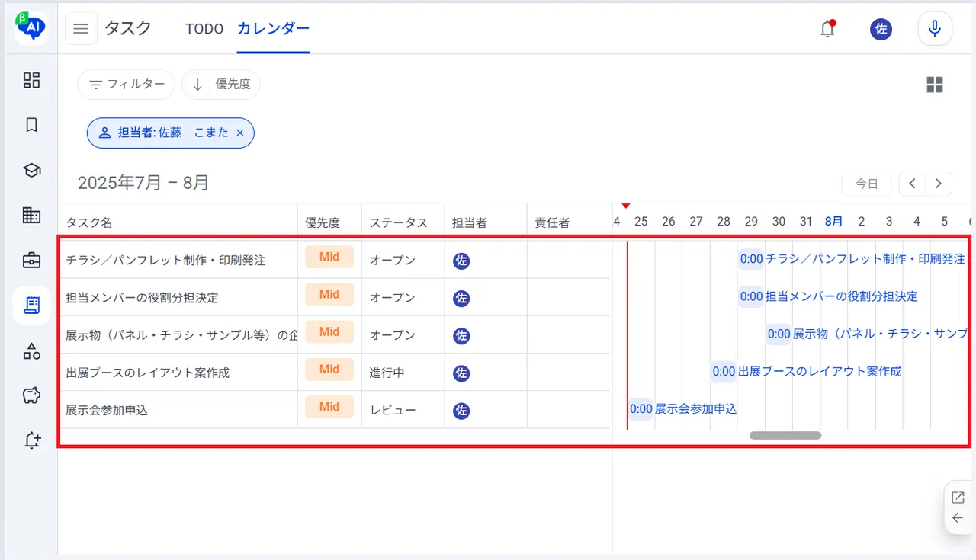The image size is (976, 560).
Task: Remove the 担当者: 佐藤 こまた filter chip
Action: [240, 133]
